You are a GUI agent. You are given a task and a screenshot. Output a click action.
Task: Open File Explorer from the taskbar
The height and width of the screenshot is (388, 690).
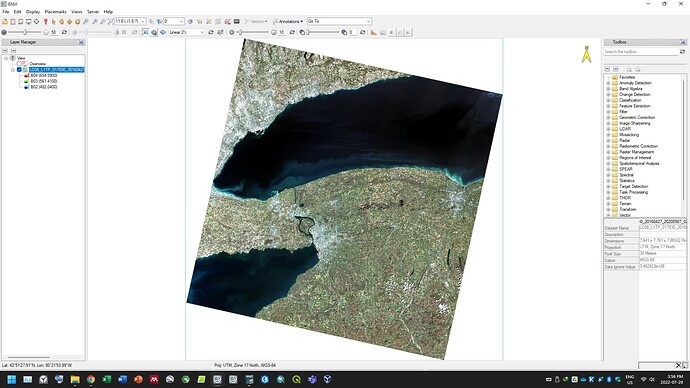tap(75, 379)
